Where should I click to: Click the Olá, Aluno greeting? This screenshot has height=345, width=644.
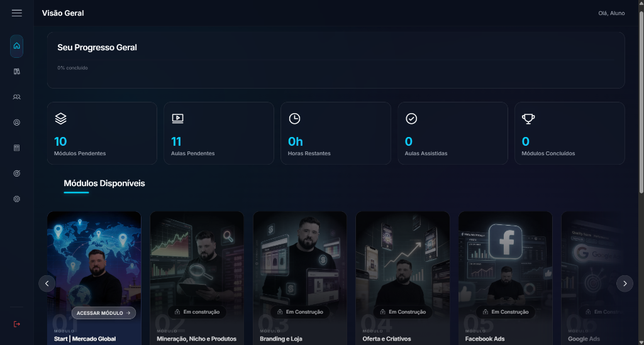[x=611, y=13]
